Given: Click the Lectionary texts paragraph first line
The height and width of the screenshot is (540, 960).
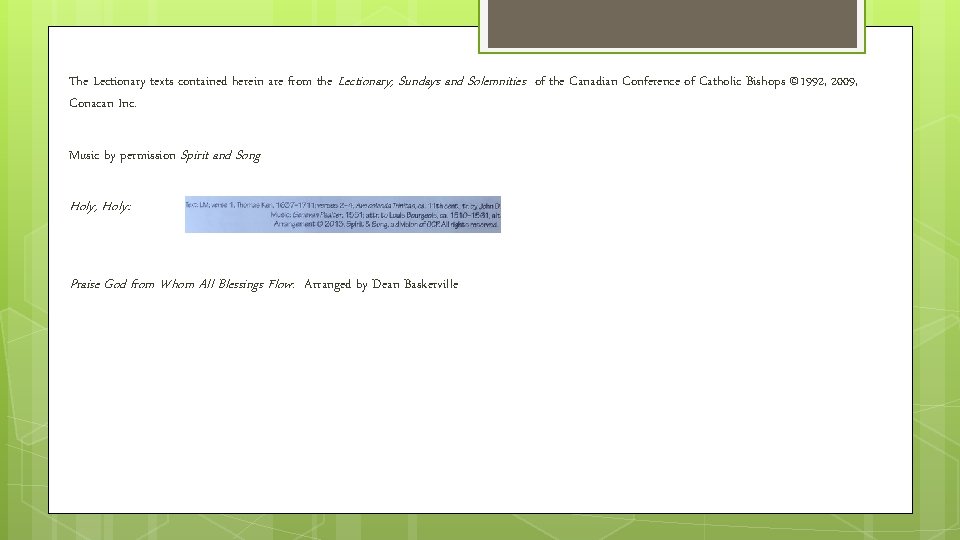Looking at the screenshot, I should pyautogui.click(x=463, y=81).
